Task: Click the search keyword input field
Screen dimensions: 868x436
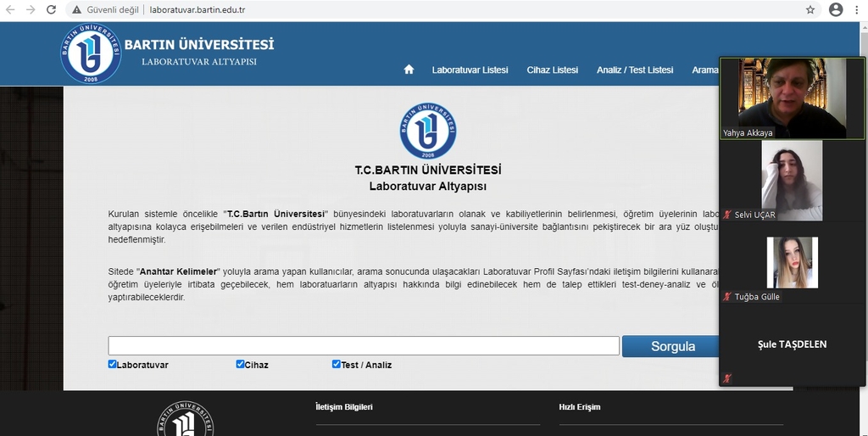Action: click(x=364, y=346)
